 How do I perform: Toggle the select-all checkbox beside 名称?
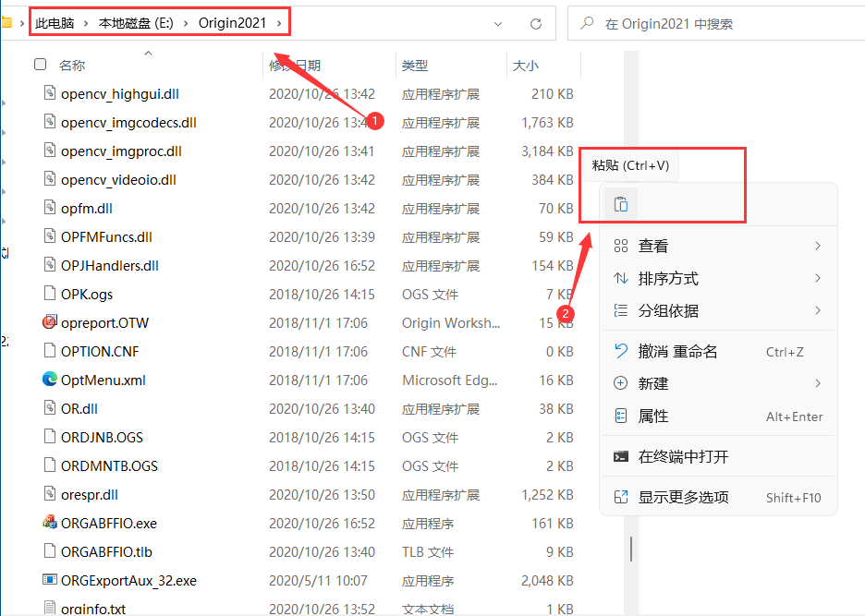coord(40,65)
